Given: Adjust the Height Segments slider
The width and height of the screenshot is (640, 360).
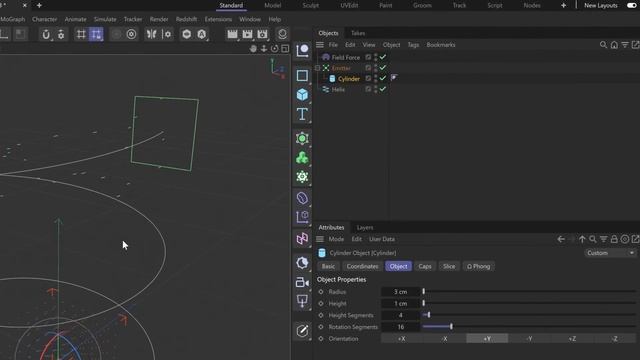Looking at the screenshot, I should (529, 315).
